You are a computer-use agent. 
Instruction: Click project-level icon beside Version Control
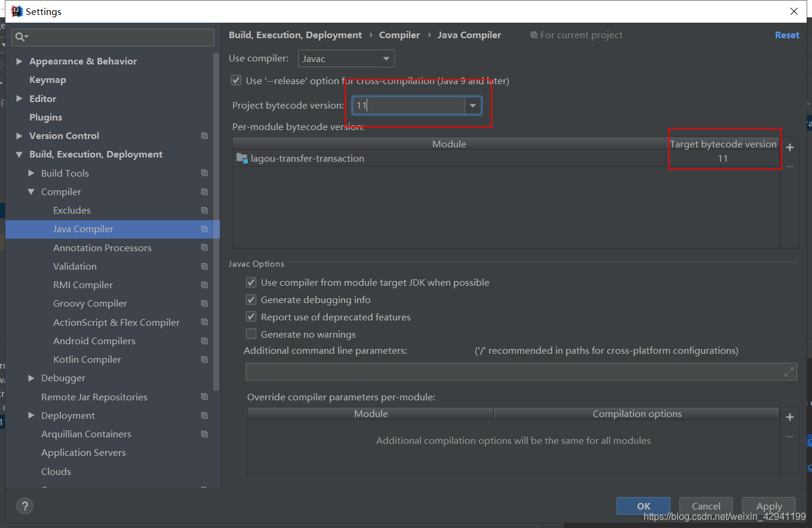coord(205,136)
